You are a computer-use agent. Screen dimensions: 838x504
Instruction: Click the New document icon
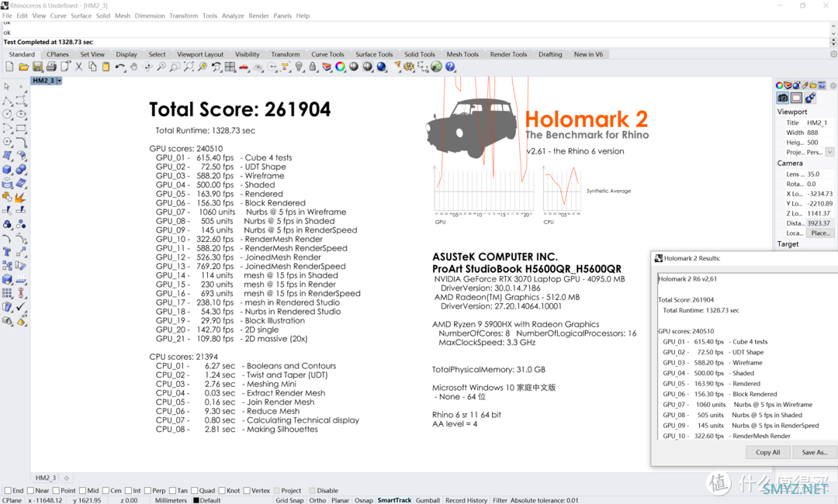(x=9, y=67)
